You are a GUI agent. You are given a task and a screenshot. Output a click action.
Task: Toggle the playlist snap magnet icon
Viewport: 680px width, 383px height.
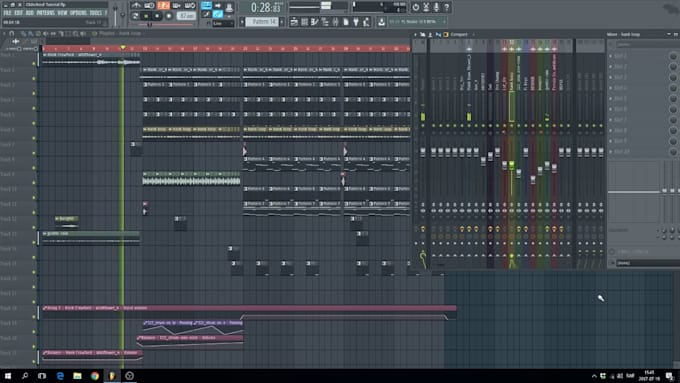coord(12,34)
